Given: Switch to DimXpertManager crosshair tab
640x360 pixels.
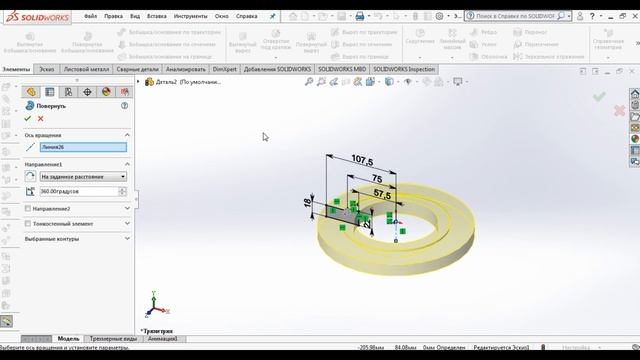Looking at the screenshot, I should tap(87, 92).
